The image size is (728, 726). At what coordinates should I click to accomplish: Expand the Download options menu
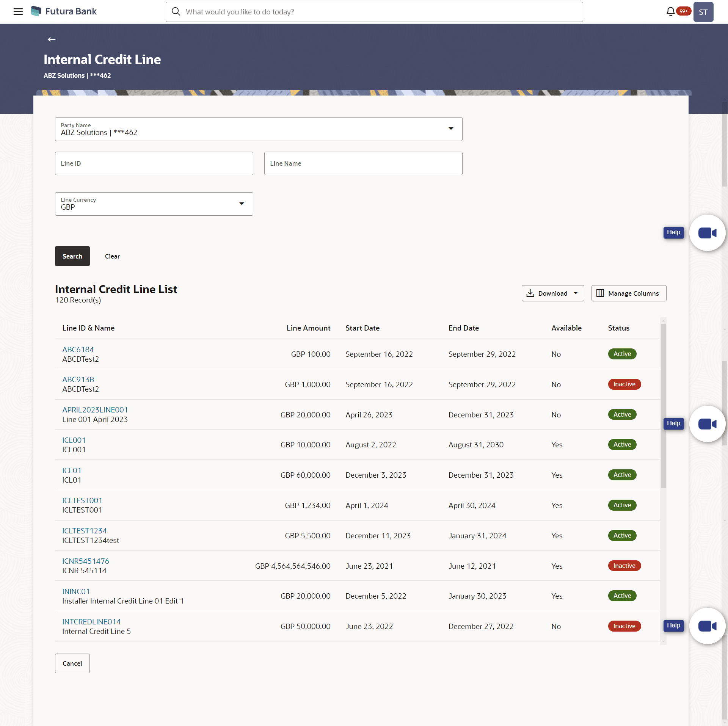576,293
